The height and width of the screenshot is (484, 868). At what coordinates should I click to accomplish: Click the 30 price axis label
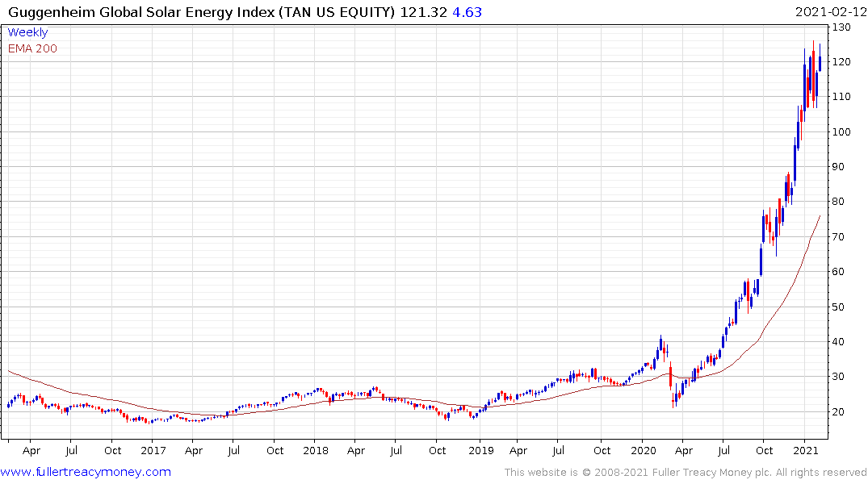tap(837, 377)
